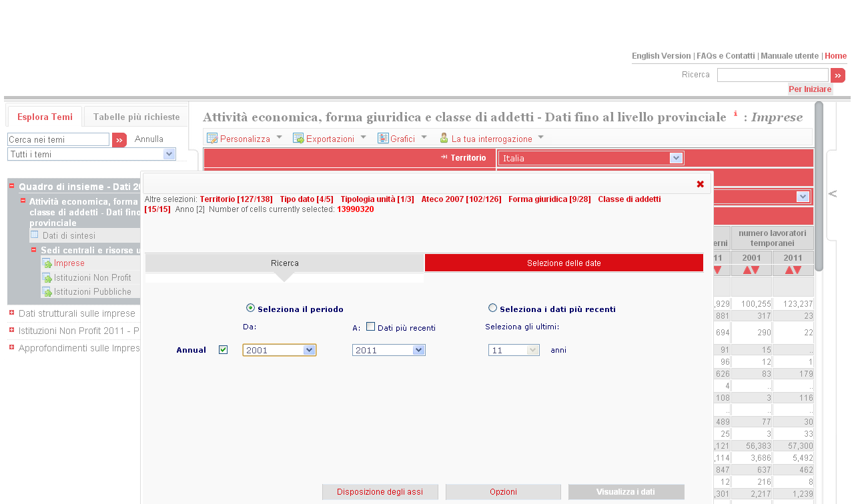Click the Ateco 2007 [102/126] selection link
854x504 pixels.
pyautogui.click(x=461, y=199)
